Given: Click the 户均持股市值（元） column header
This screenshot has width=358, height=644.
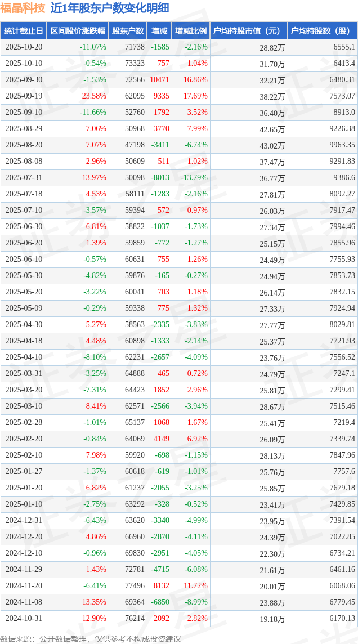Looking at the screenshot, I should (x=248, y=31).
